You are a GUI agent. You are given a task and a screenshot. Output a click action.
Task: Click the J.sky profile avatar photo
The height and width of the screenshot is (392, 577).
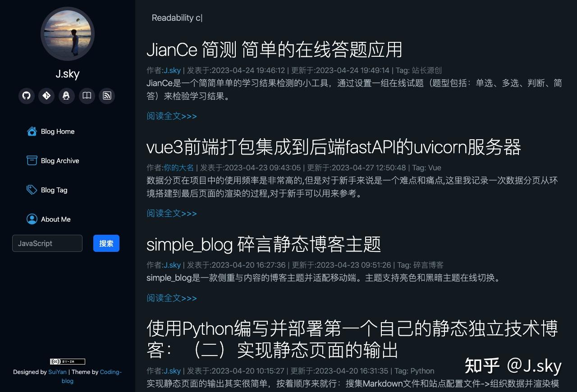pos(68,34)
